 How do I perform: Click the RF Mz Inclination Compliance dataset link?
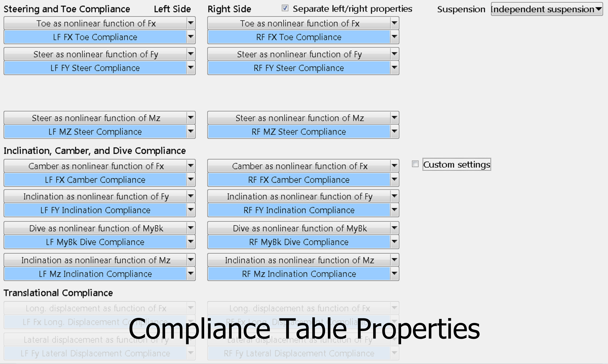click(x=299, y=274)
